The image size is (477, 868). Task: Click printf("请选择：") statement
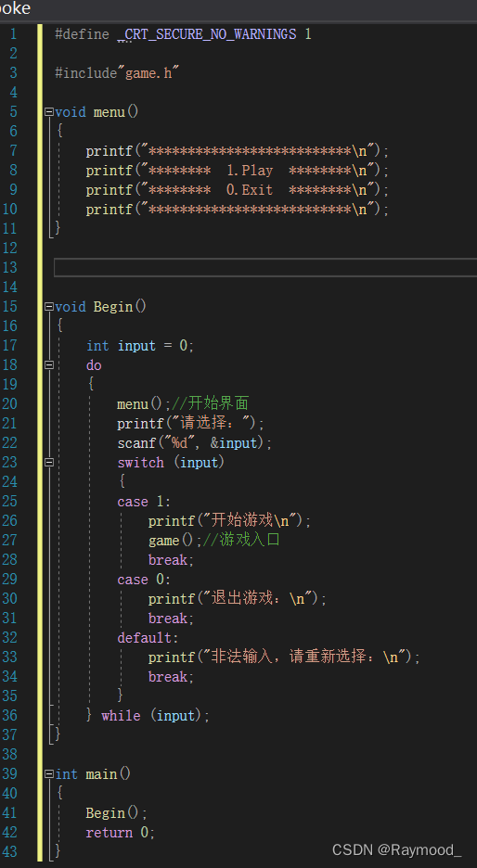(x=191, y=424)
